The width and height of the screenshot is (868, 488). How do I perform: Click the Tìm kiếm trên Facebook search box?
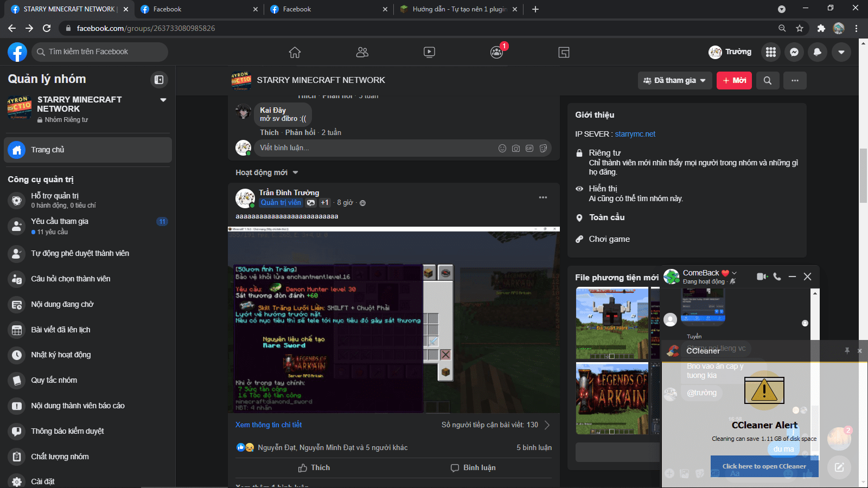tap(100, 52)
